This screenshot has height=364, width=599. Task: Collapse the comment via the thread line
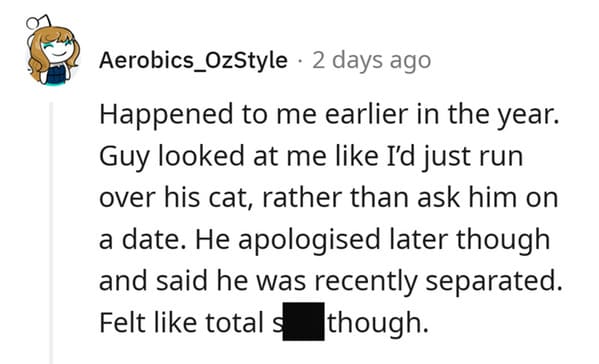click(51, 233)
